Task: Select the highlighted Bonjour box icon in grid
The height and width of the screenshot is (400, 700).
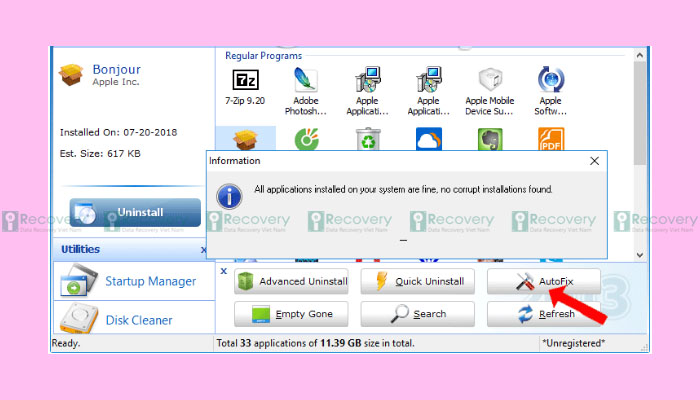Action: (x=246, y=139)
